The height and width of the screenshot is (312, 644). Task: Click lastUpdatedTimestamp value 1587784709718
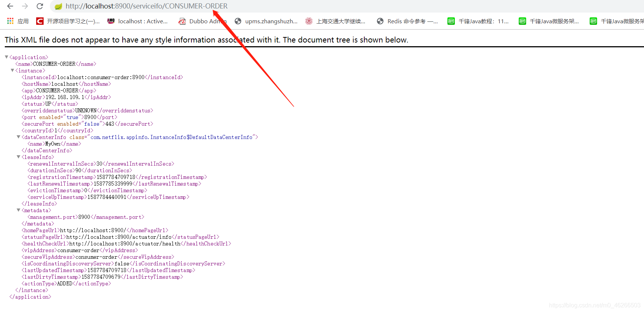[x=107, y=270]
